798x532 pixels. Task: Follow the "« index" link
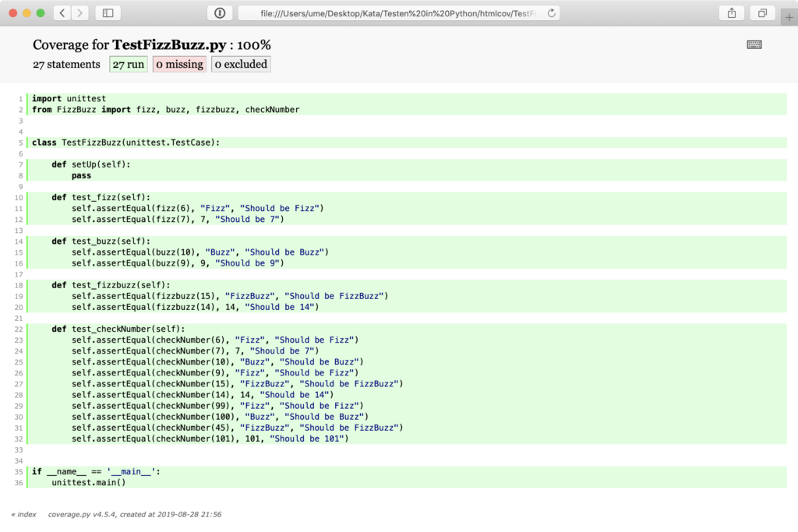click(24, 514)
